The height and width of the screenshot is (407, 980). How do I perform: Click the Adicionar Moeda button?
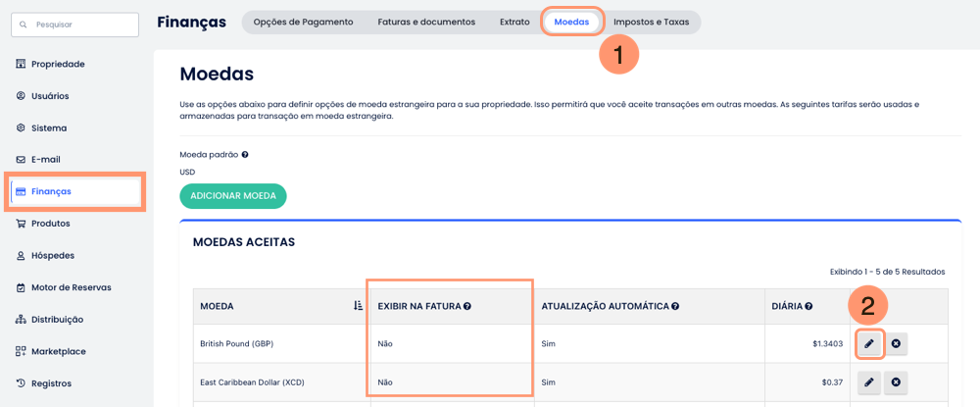pos(233,196)
